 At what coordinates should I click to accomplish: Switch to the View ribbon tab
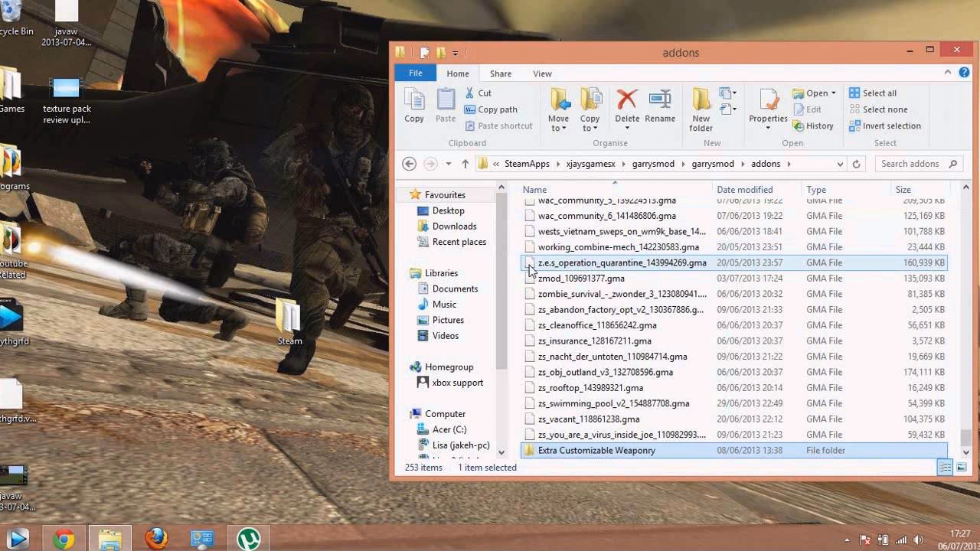tap(542, 73)
